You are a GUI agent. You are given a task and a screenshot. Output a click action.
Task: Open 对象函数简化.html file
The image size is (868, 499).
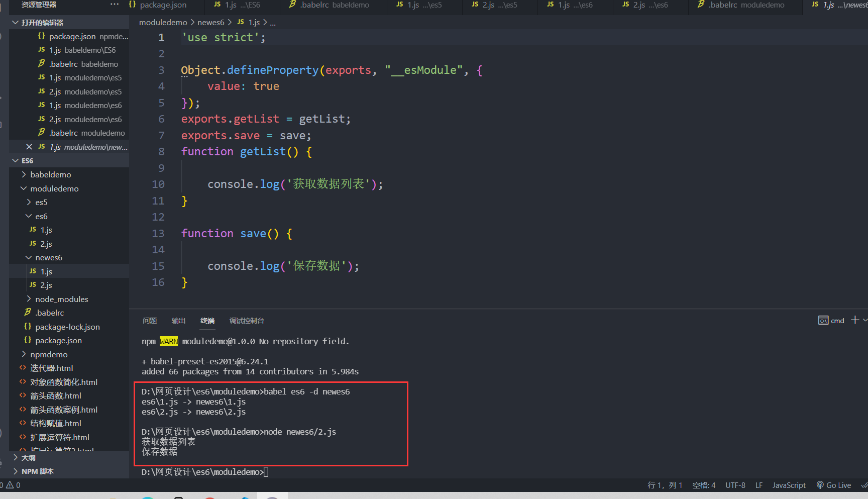click(x=69, y=382)
